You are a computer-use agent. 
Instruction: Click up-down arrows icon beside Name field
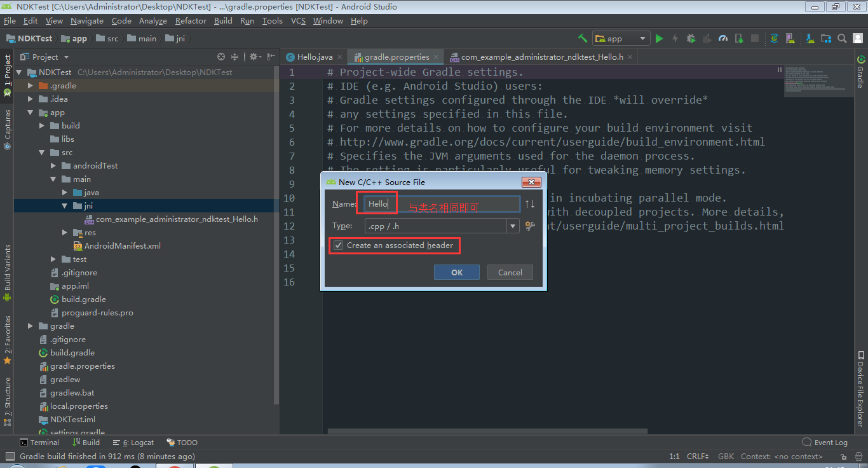click(x=530, y=204)
